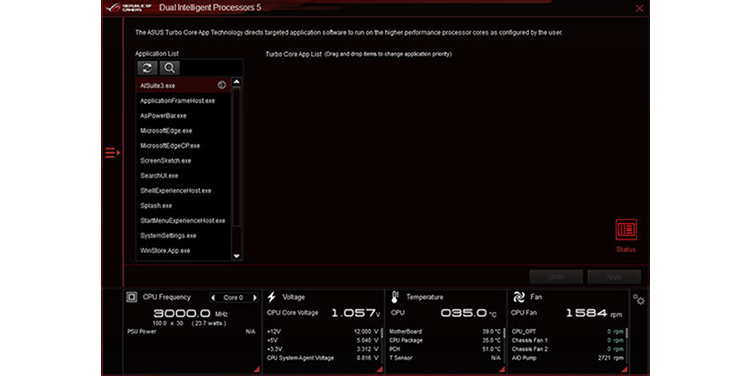Click the Undo button
This screenshot has height=376, width=750.
tap(556, 277)
